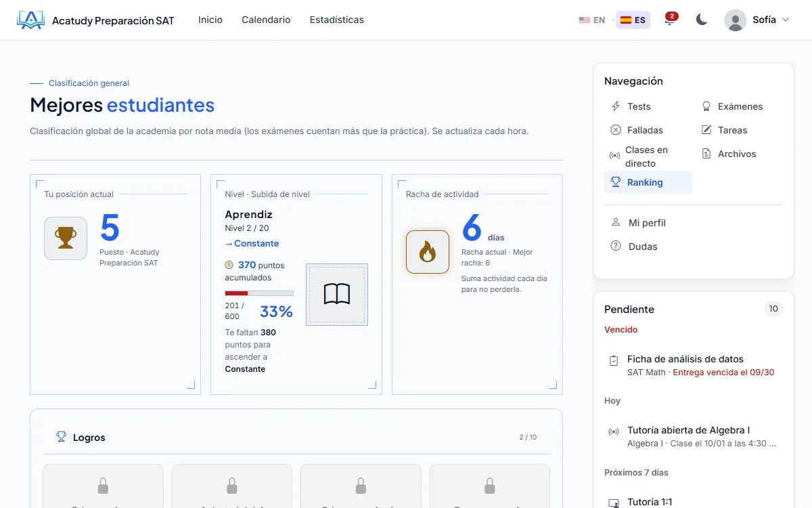This screenshot has width=812, height=508.
Task: Click the Nivel 2 / 20 text
Action: (x=247, y=228)
